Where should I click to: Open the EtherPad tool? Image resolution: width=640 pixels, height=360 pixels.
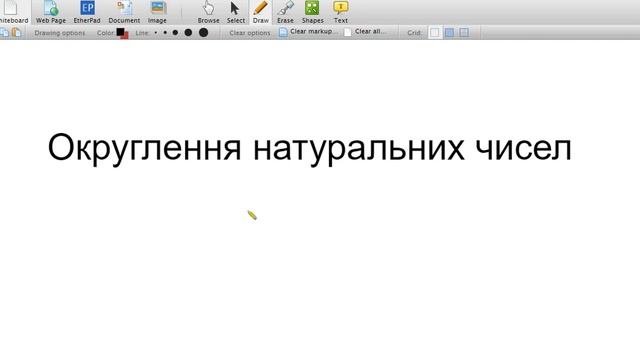pyautogui.click(x=87, y=12)
